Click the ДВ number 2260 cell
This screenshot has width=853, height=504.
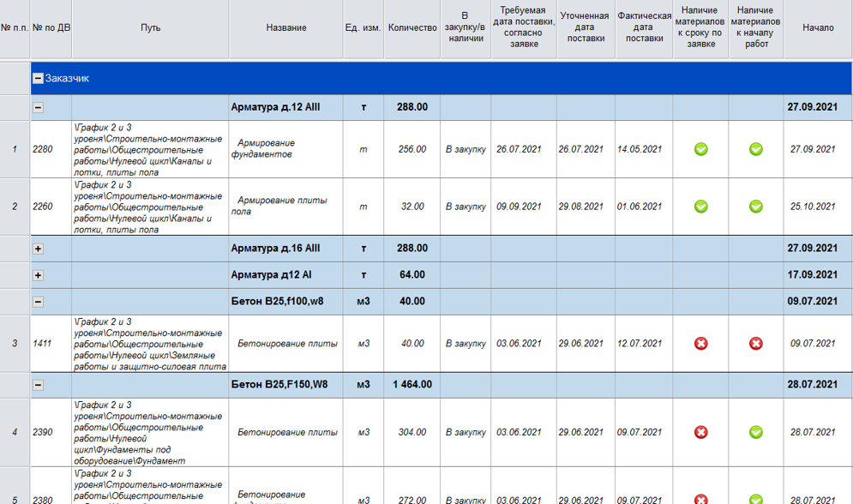point(51,207)
